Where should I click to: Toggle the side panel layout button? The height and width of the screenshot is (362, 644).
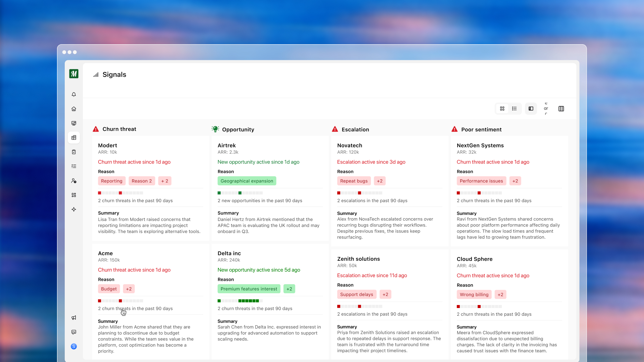tap(531, 109)
